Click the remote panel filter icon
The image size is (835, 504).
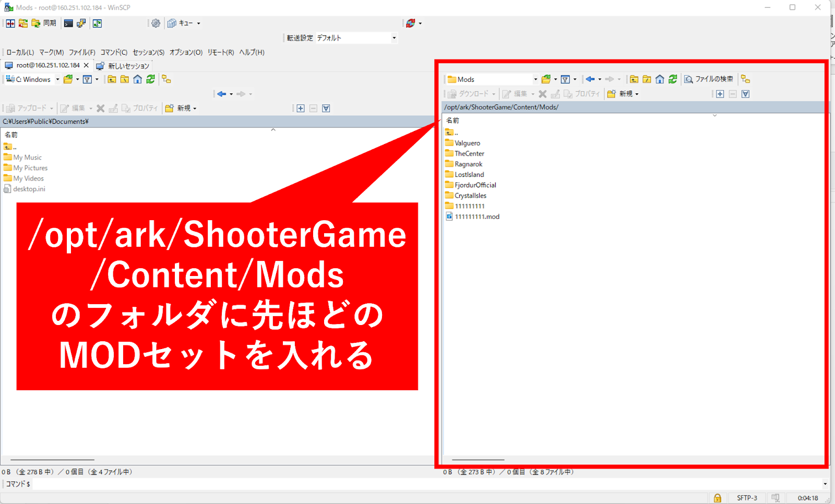click(x=565, y=79)
